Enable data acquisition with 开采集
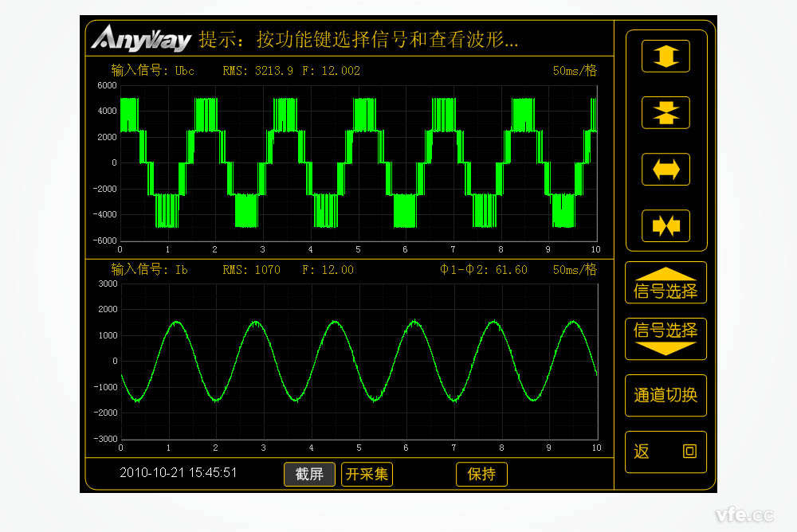Screen dimensions: 797x532 point(367,474)
